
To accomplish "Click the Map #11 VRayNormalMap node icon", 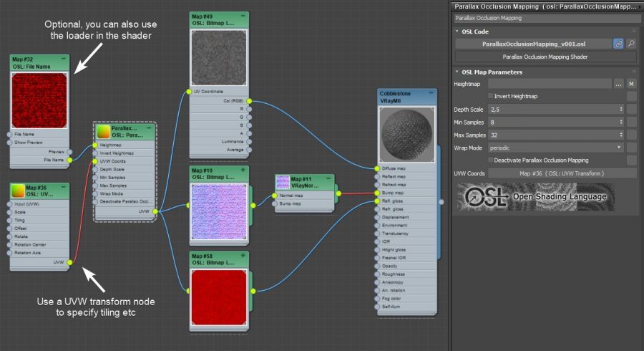I will 282,183.
